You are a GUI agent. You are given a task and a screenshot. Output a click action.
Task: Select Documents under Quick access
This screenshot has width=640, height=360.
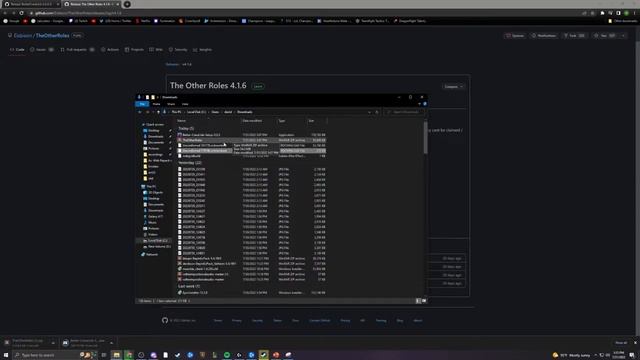click(156, 142)
